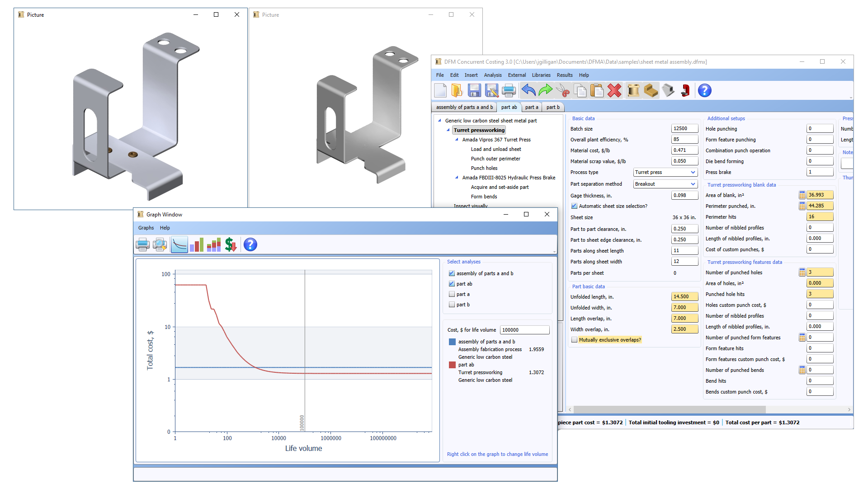Screen dimensions: 868x488
Task: Open help via DFM toolbar question mark
Action: click(x=704, y=91)
